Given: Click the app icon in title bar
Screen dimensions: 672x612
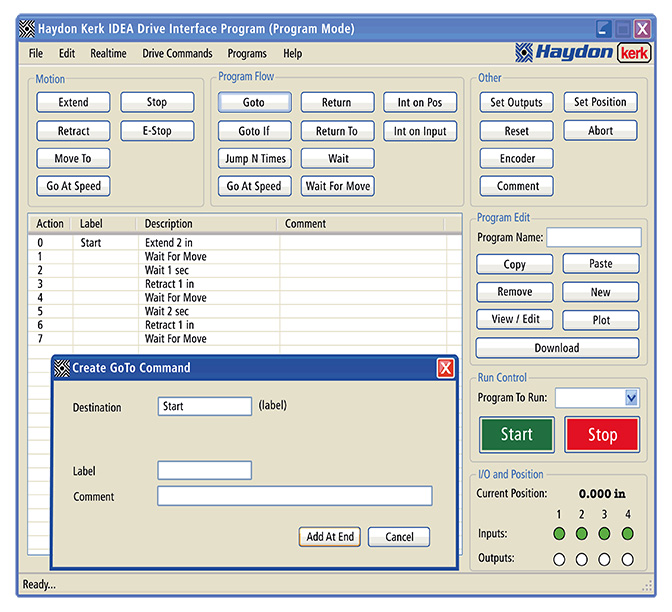Looking at the screenshot, I should [x=27, y=29].
